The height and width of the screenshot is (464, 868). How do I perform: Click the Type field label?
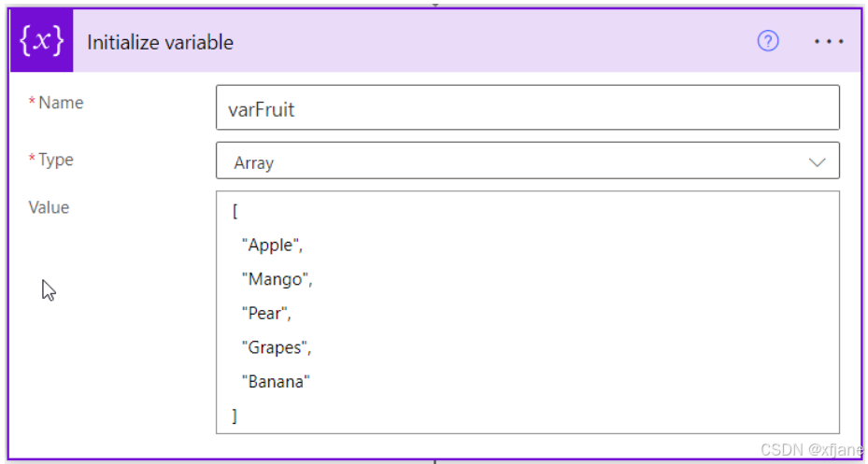[x=55, y=160]
